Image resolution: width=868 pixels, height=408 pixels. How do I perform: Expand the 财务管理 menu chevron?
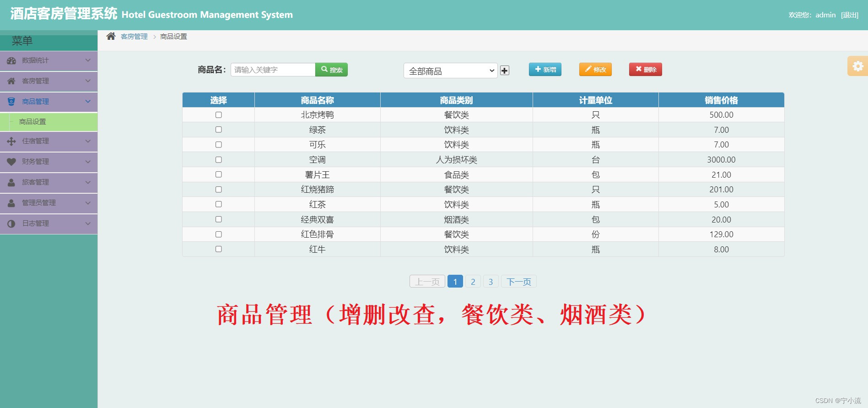click(88, 162)
